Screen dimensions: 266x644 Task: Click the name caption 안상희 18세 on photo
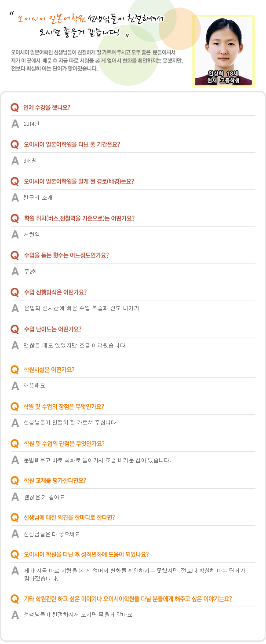[x=223, y=73]
